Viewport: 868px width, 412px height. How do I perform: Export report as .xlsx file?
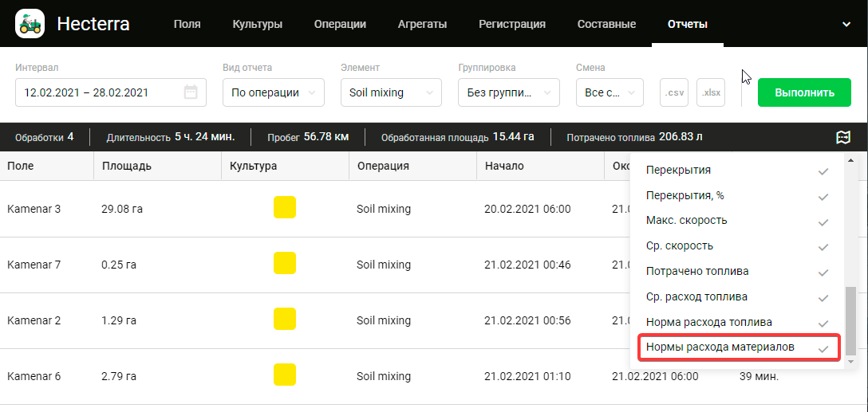711,92
